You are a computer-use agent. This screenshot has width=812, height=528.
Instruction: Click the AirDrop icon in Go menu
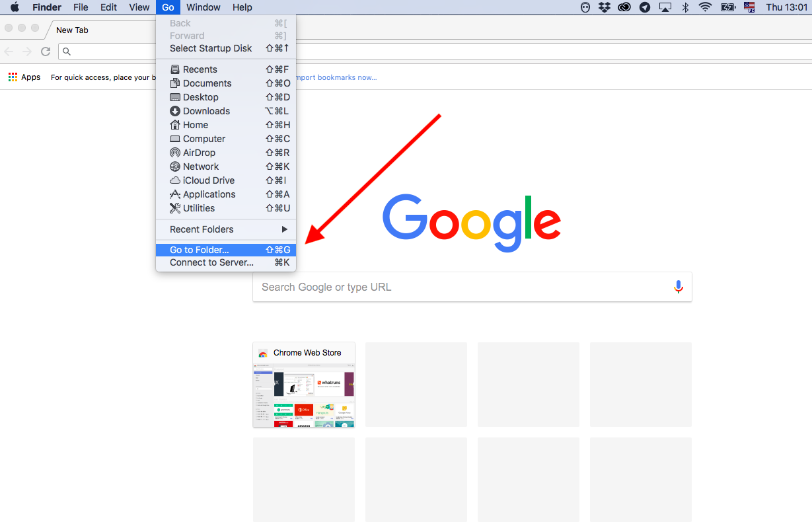pos(175,153)
